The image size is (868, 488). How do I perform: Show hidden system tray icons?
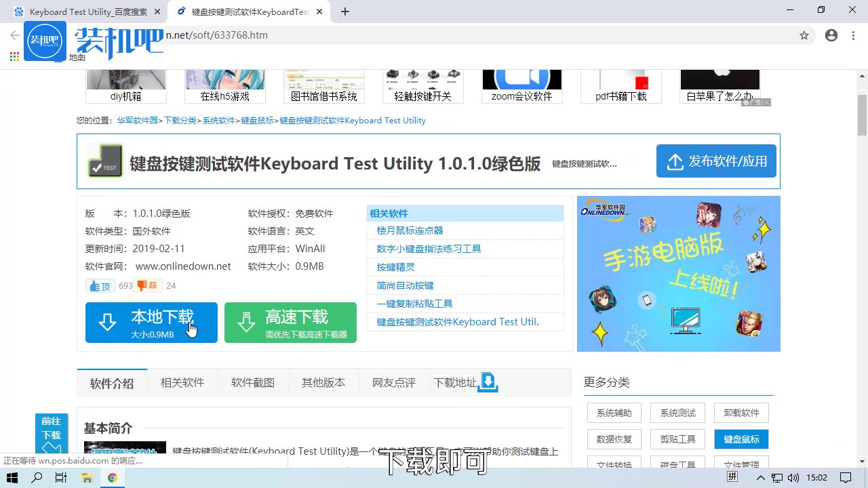(761, 478)
